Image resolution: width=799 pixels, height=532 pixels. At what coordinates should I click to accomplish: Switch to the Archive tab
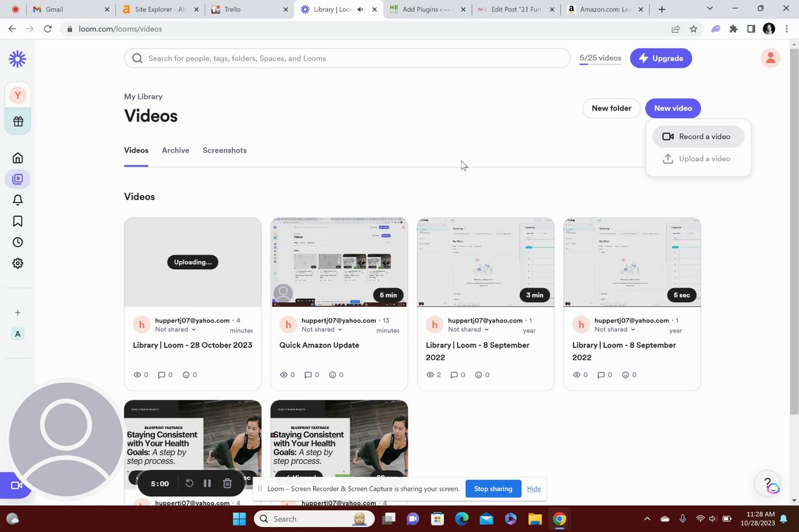point(175,150)
